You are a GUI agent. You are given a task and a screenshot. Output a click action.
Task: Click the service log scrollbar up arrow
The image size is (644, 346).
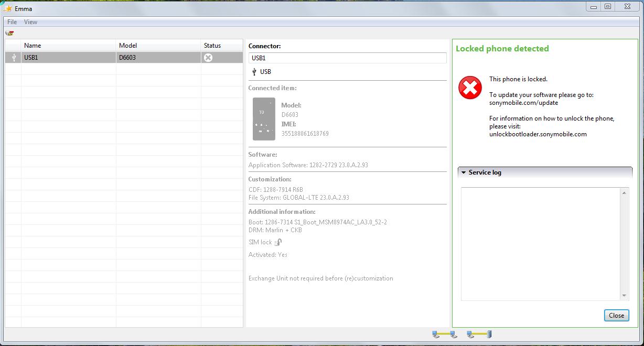pyautogui.click(x=624, y=193)
